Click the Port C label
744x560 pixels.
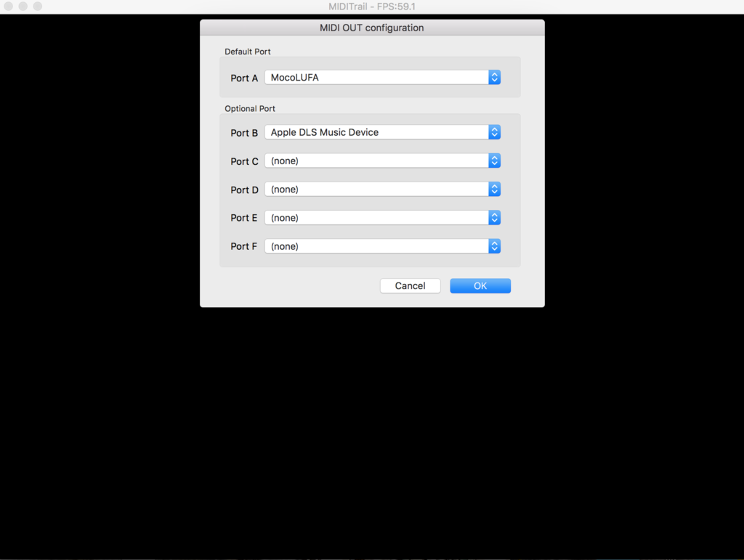click(x=244, y=162)
